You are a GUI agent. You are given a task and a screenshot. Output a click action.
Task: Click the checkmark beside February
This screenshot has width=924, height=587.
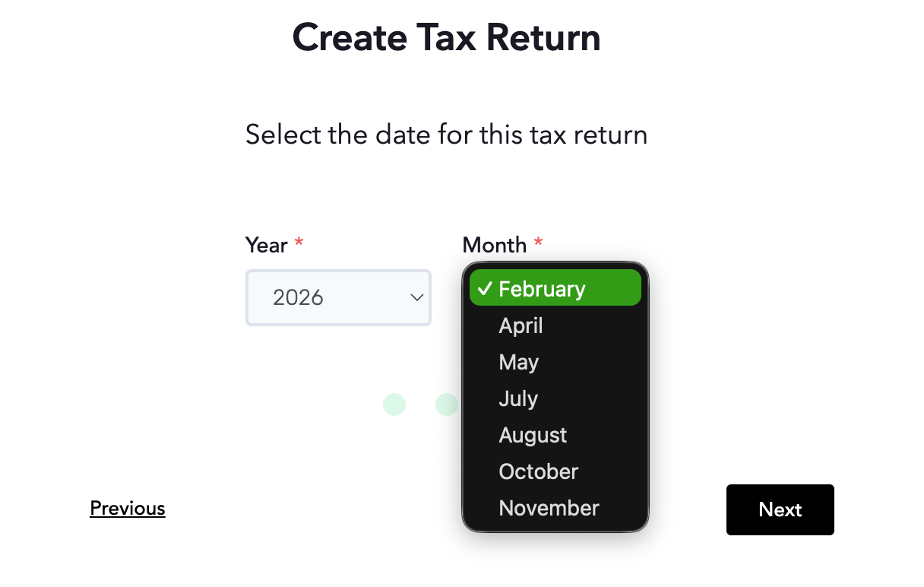(485, 289)
